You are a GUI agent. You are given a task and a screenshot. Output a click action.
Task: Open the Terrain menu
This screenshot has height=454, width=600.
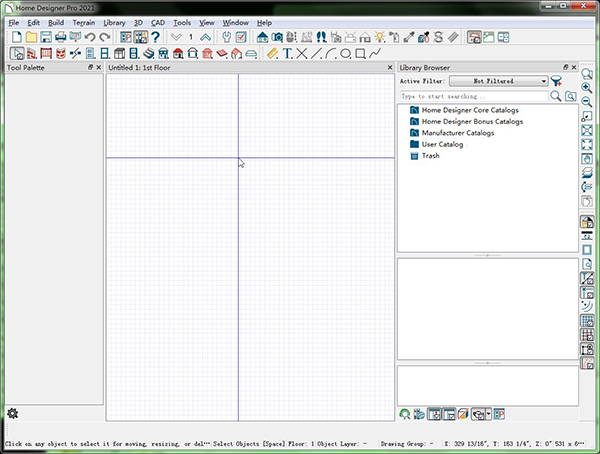84,22
